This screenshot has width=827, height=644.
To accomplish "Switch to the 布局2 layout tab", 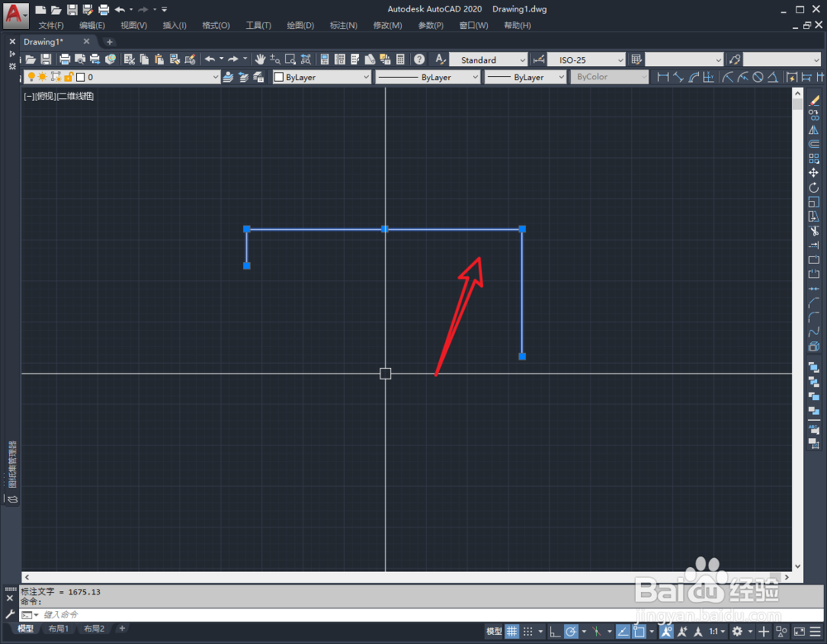I will 94,628.
